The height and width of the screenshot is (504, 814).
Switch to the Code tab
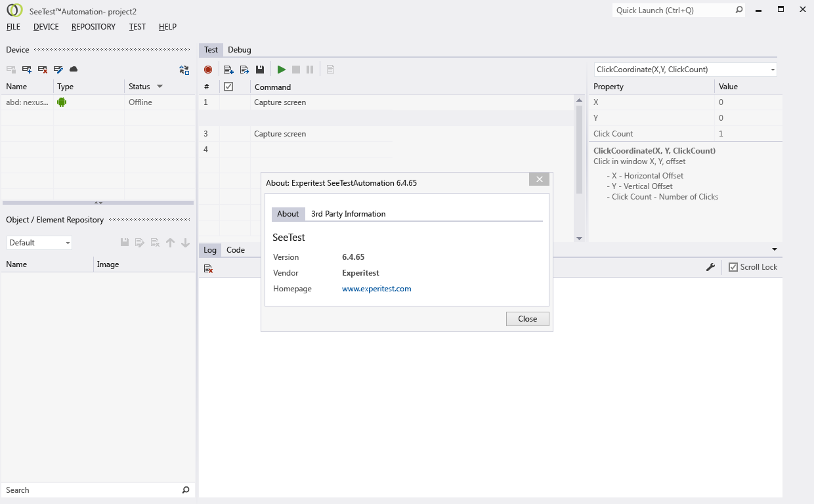[x=236, y=250]
